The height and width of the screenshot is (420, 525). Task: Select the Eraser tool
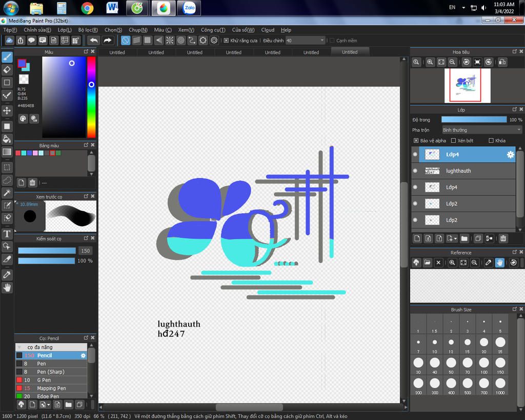click(x=7, y=70)
